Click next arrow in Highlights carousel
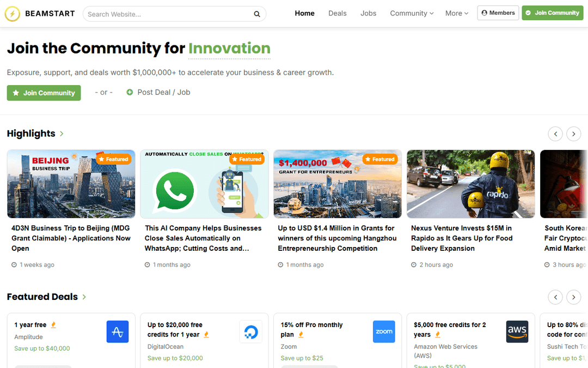 coord(573,134)
